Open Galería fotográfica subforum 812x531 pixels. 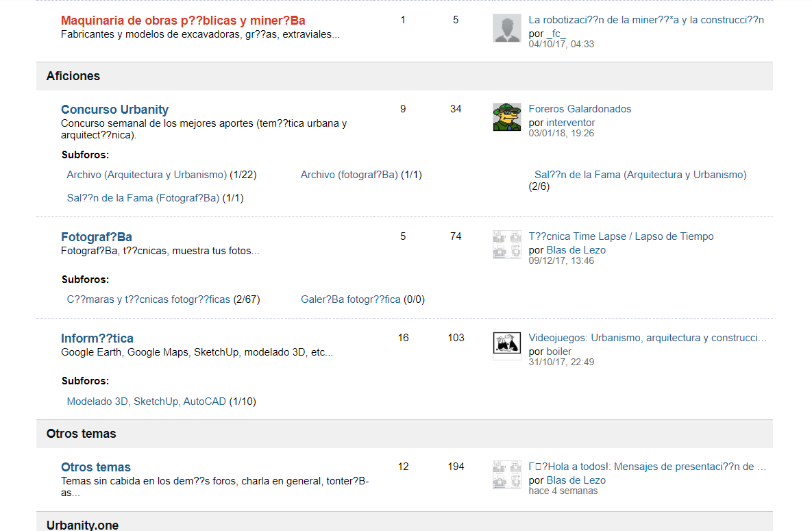pyautogui.click(x=350, y=299)
